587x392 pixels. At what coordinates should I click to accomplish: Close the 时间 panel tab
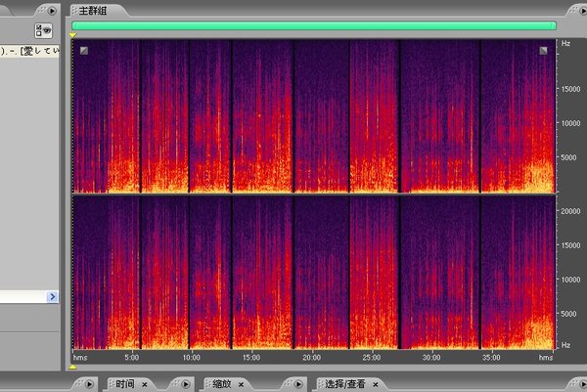145,384
